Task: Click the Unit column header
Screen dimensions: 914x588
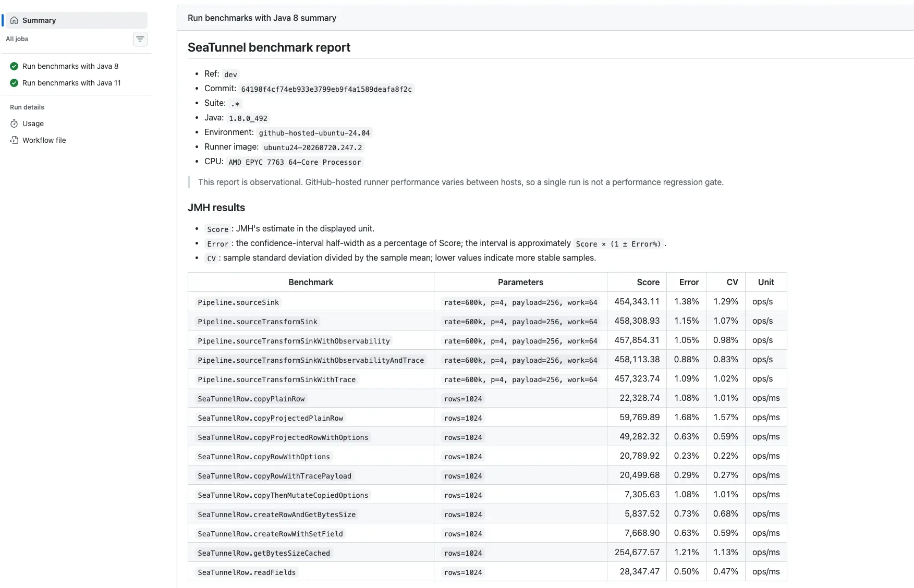Action: click(x=766, y=282)
